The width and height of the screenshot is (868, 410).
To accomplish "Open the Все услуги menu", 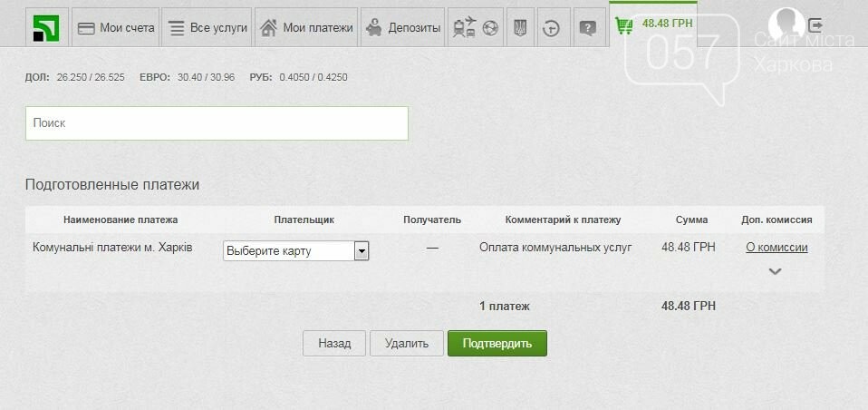I will [x=207, y=28].
